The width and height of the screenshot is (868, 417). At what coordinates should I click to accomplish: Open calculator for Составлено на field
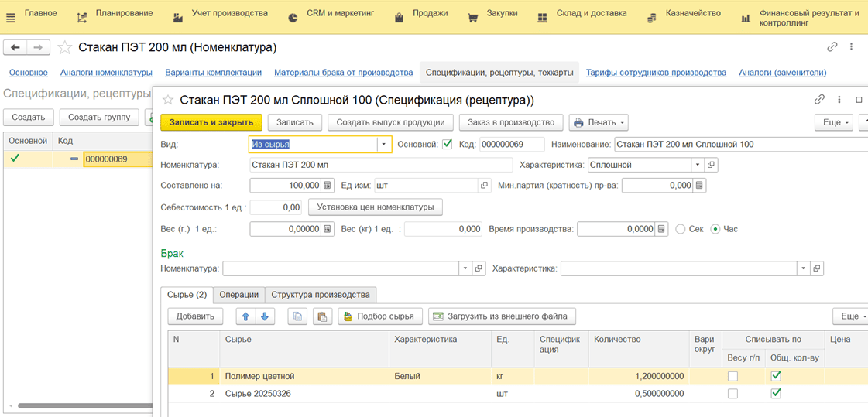[x=328, y=186]
